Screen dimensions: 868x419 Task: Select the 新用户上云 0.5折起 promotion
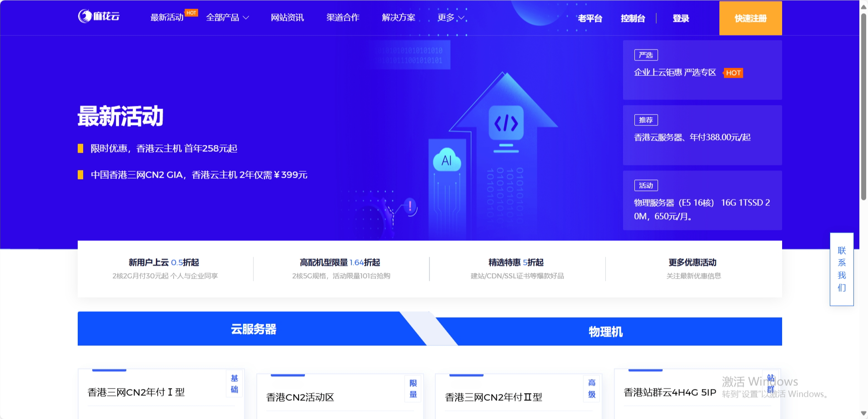[x=165, y=268]
